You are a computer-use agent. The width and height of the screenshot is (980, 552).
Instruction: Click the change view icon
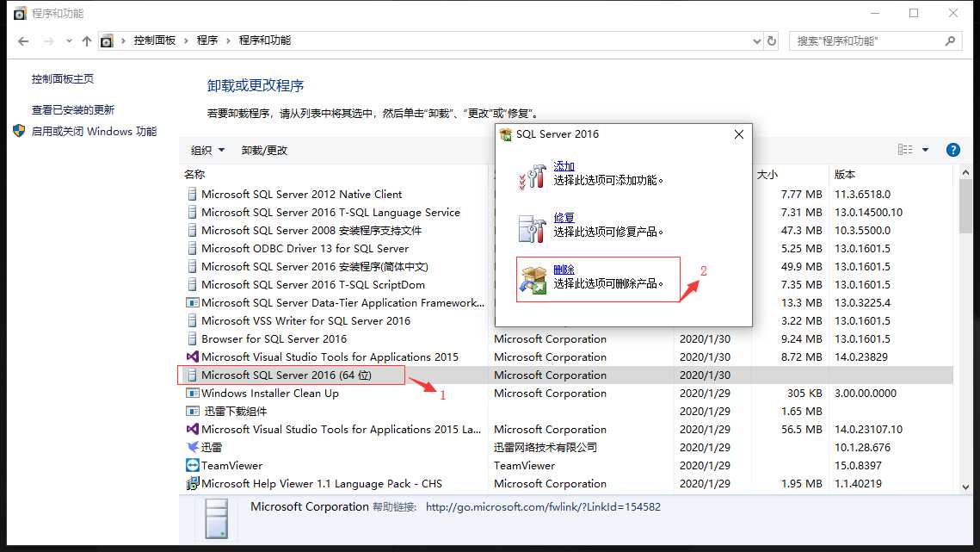pyautogui.click(x=905, y=150)
